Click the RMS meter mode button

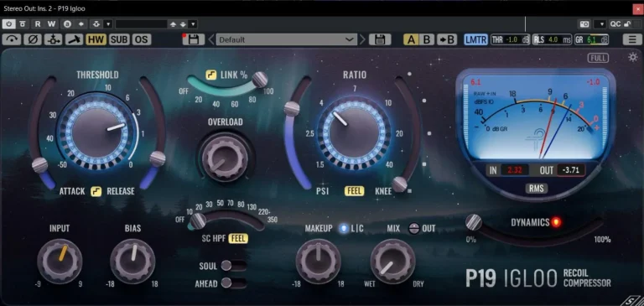click(x=537, y=188)
